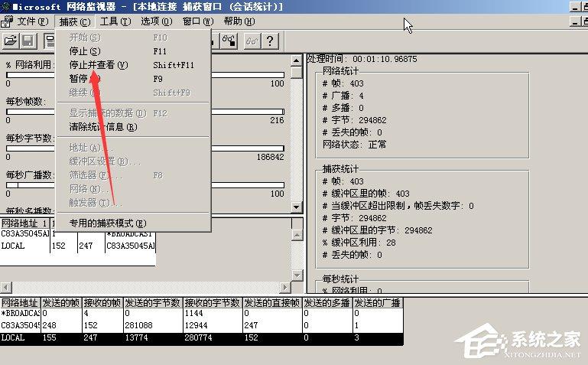Click the Network Monitor title bar icon
The image size is (588, 365).
pos(5,6)
